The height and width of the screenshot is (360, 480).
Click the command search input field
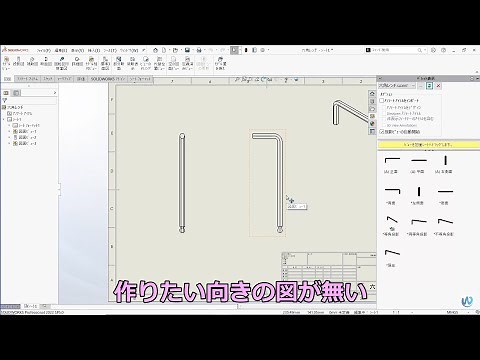coord(393,50)
